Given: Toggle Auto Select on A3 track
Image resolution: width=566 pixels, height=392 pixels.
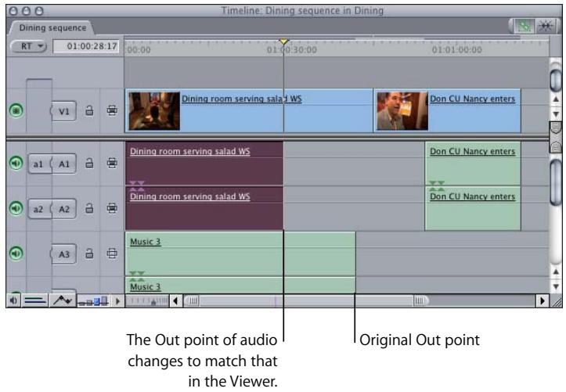Looking at the screenshot, I should (112, 254).
